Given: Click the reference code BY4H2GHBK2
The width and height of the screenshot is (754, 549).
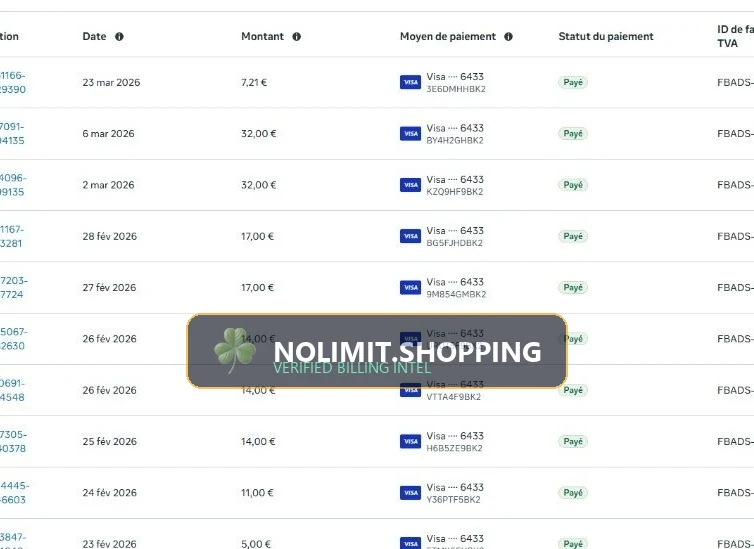Looking at the screenshot, I should coord(455,140).
